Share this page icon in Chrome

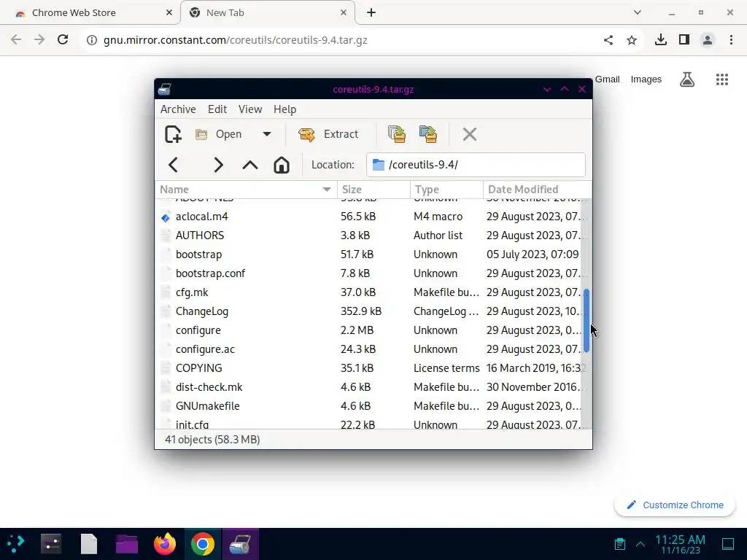[x=608, y=40]
